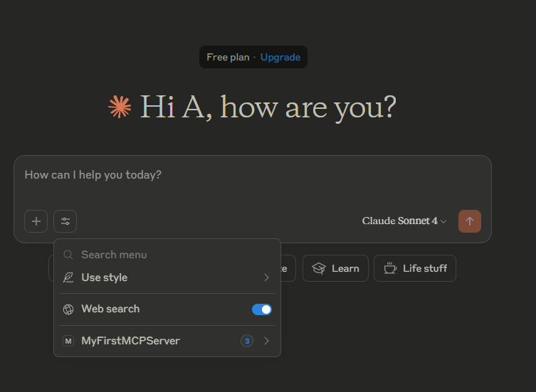Expand MyFirstMCPServer chevron arrow
This screenshot has width=536, height=392.
tap(266, 341)
